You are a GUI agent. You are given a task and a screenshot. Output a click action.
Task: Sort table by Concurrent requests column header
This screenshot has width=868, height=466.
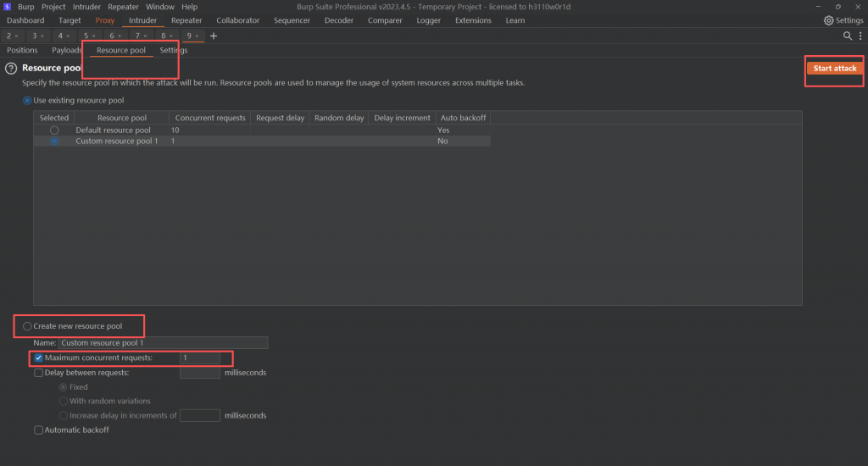[210, 118]
